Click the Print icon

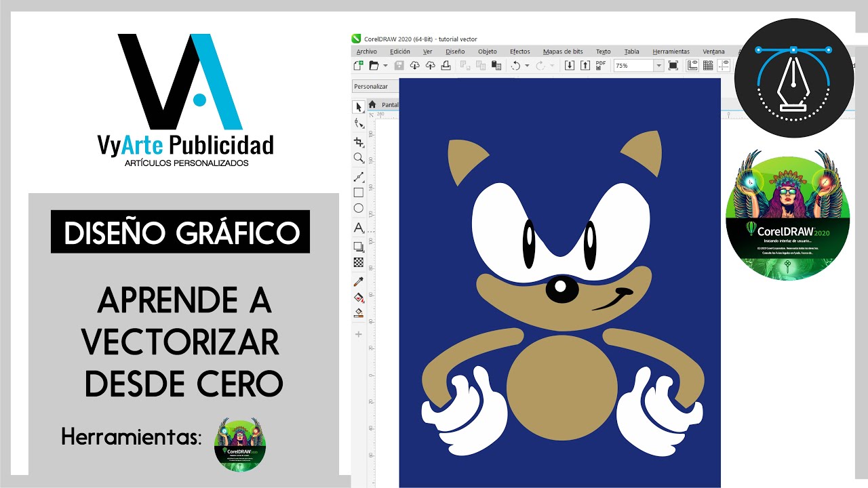tap(446, 65)
